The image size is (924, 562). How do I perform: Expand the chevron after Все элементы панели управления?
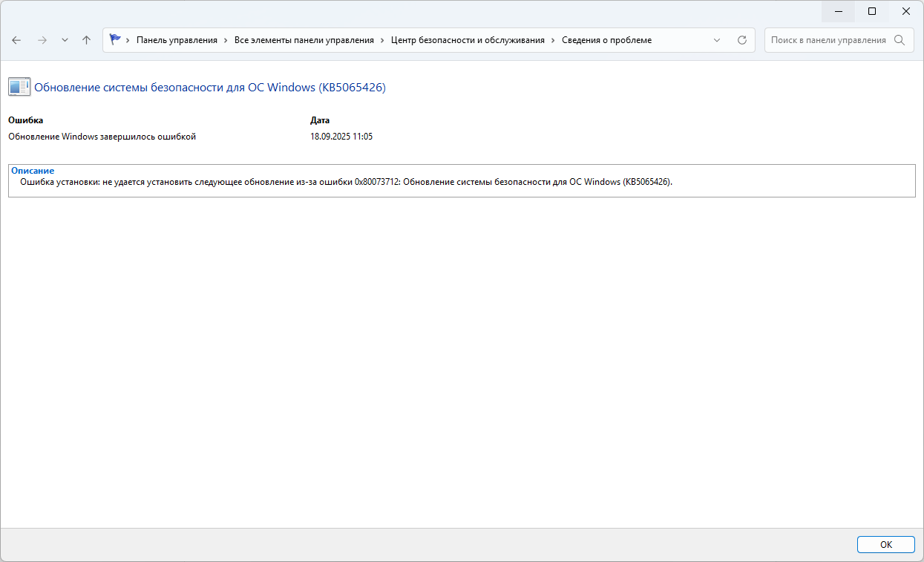pos(382,40)
